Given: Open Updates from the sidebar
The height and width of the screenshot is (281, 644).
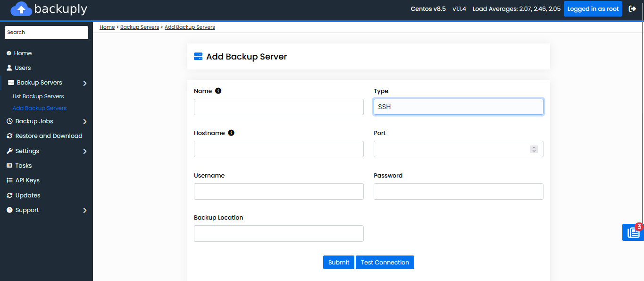Looking at the screenshot, I should click(x=27, y=196).
